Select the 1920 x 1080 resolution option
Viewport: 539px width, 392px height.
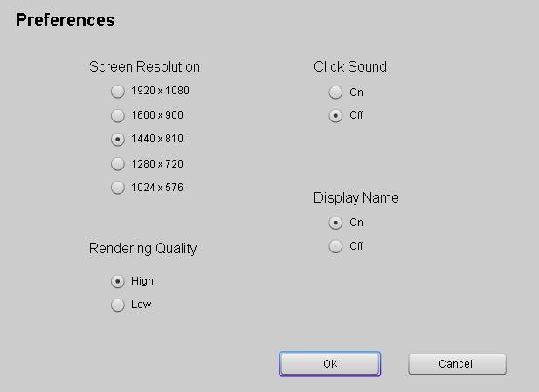tap(118, 92)
